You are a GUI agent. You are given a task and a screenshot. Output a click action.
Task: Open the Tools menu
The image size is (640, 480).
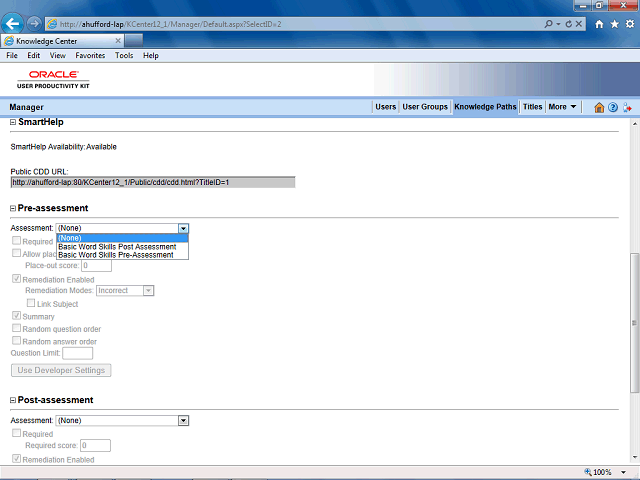tap(124, 56)
